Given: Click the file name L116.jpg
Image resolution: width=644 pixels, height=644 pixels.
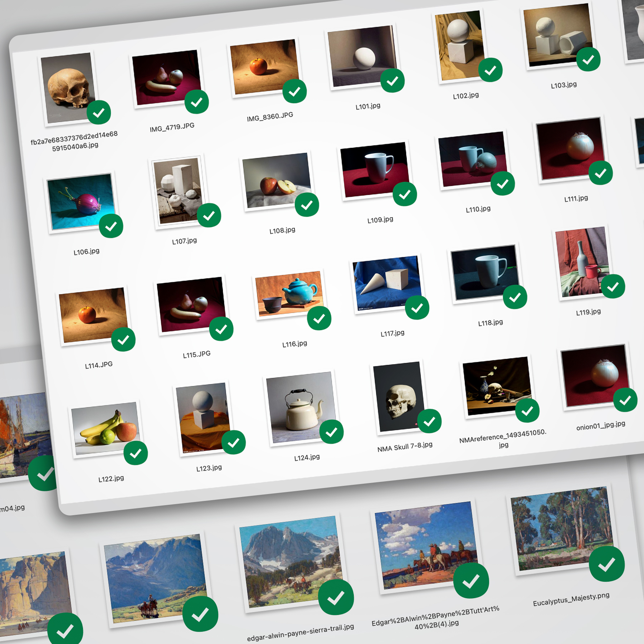Looking at the screenshot, I should (x=295, y=344).
